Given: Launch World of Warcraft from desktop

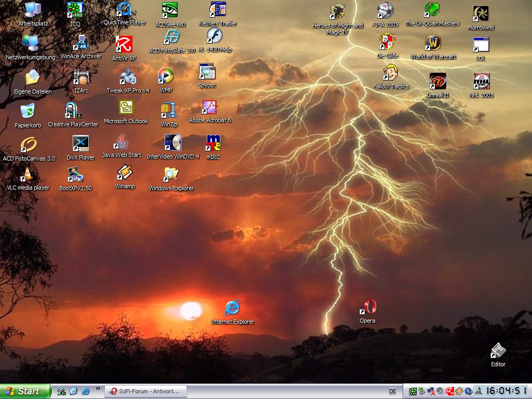Looking at the screenshot, I should [433, 44].
